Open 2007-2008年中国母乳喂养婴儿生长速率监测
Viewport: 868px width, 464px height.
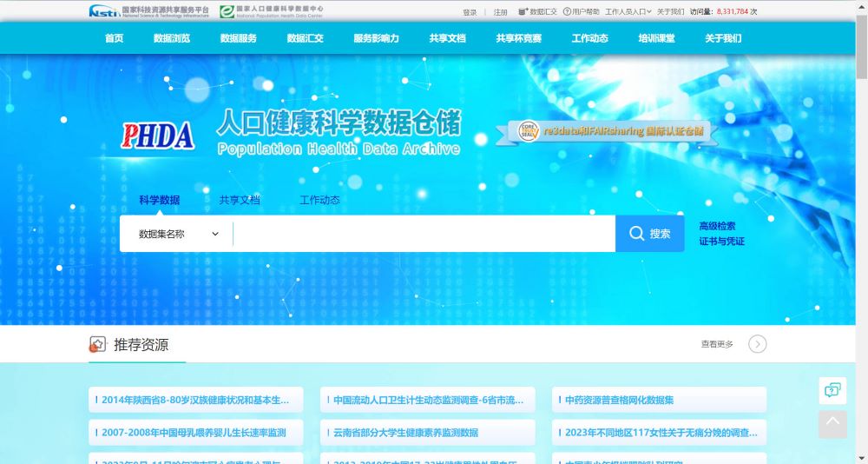tap(196, 433)
